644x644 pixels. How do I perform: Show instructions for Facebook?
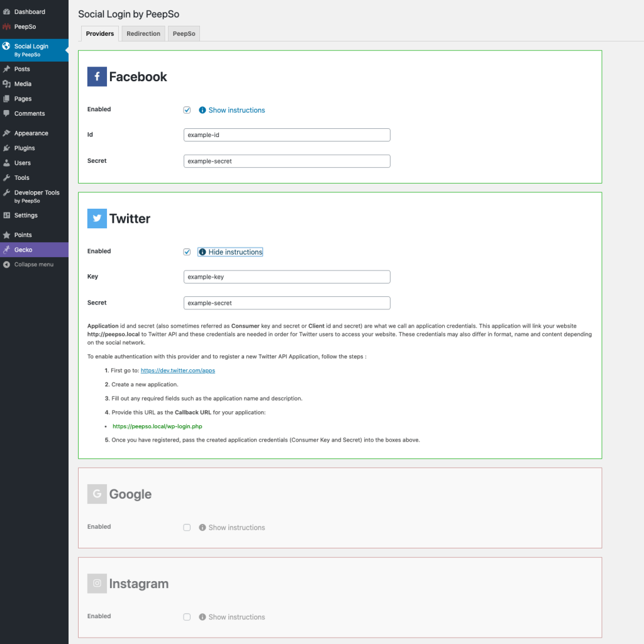[236, 110]
